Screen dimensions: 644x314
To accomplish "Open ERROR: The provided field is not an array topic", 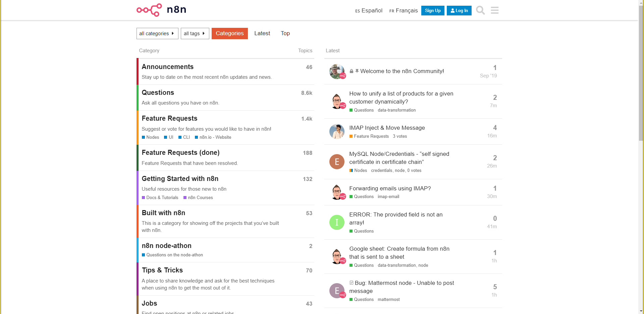I will click(396, 218).
